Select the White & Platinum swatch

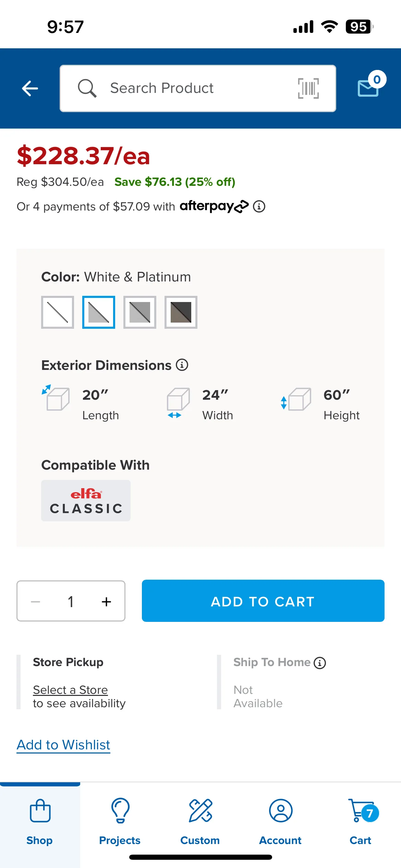pyautogui.click(x=99, y=312)
